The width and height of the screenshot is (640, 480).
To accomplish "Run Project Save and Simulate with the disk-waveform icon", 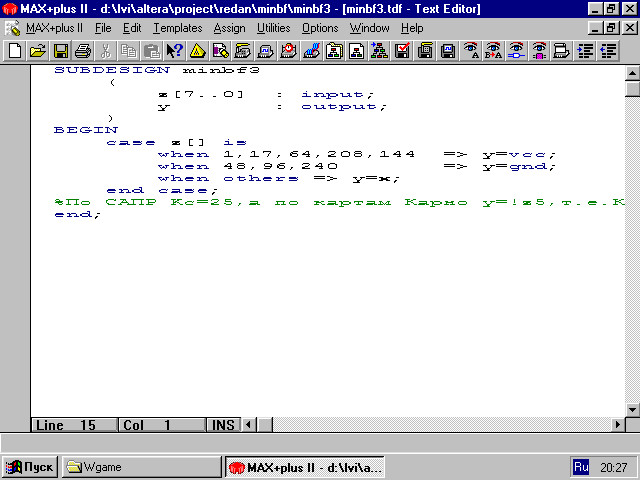I will coord(448,51).
